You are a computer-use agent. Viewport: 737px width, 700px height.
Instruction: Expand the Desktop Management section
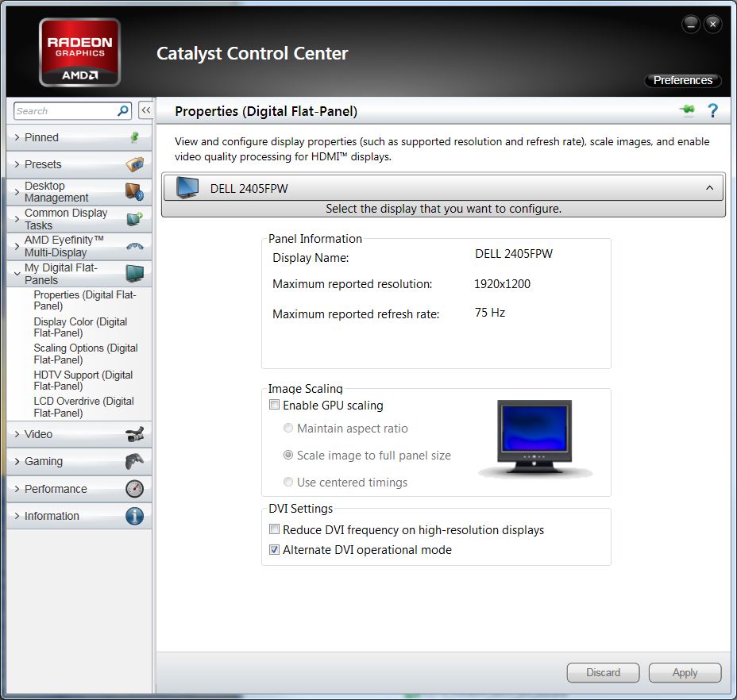click(79, 192)
